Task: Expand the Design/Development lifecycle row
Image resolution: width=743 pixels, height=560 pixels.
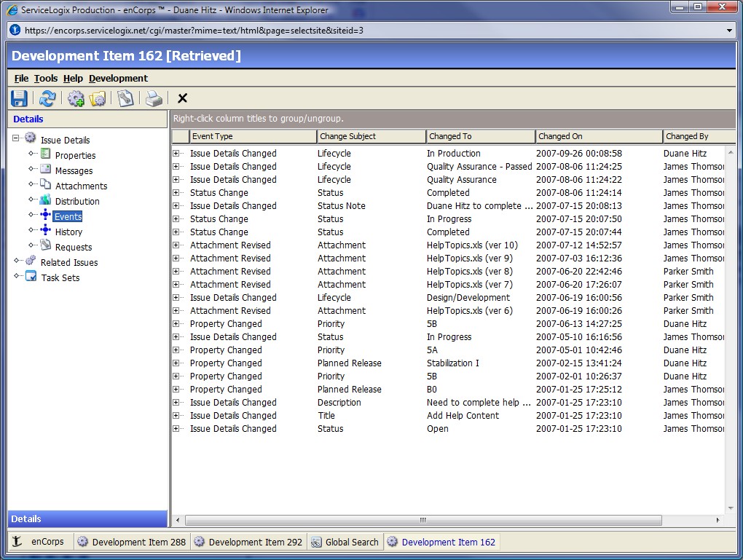Action: [x=176, y=298]
